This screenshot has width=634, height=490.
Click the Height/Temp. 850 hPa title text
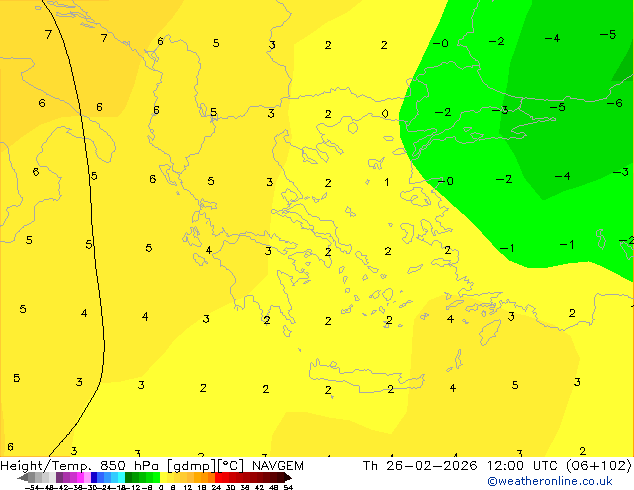pos(80,466)
